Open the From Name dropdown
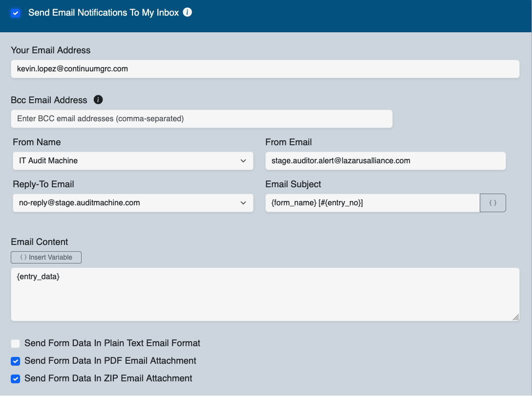 (x=133, y=161)
